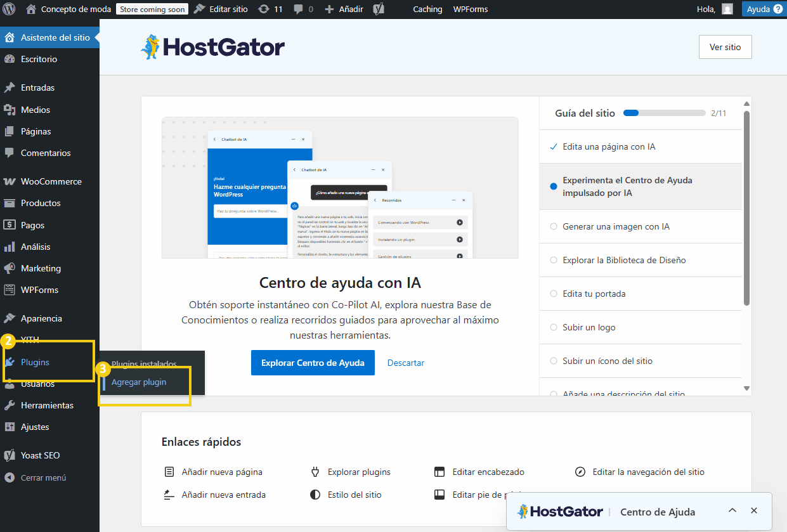Screen dimensions: 787x532
Task: Click the Yoast SEO sidebar icon
Action: click(x=10, y=455)
